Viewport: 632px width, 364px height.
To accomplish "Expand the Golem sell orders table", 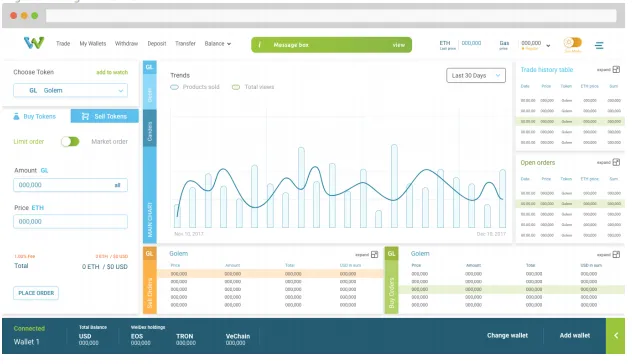I will (374, 254).
